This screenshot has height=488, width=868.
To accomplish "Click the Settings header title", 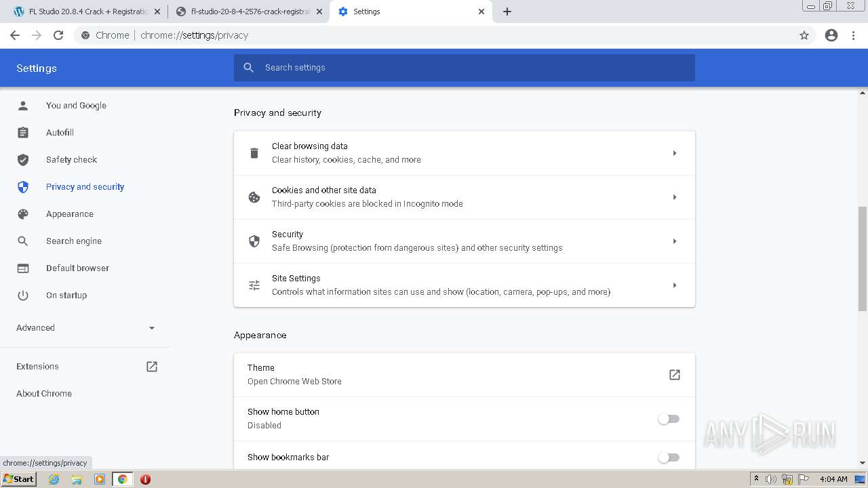I will click(x=37, y=68).
